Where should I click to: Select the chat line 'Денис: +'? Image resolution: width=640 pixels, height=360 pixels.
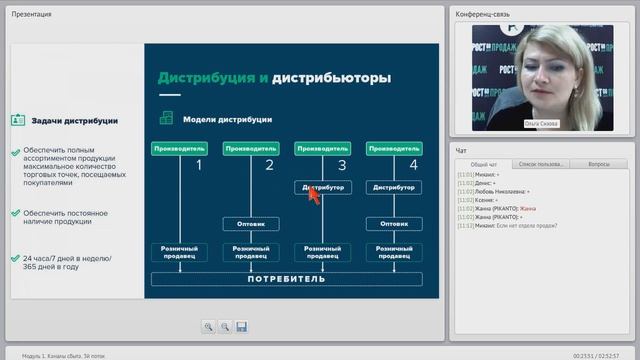point(476,183)
